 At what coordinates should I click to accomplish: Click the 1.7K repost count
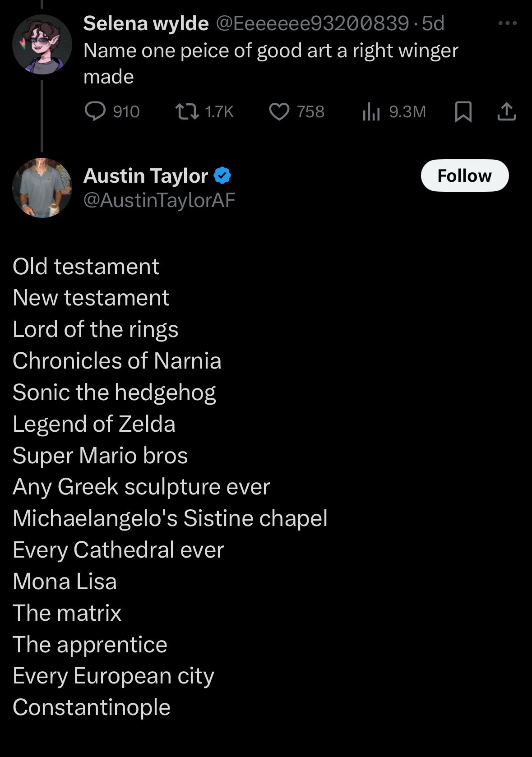pyautogui.click(x=219, y=111)
